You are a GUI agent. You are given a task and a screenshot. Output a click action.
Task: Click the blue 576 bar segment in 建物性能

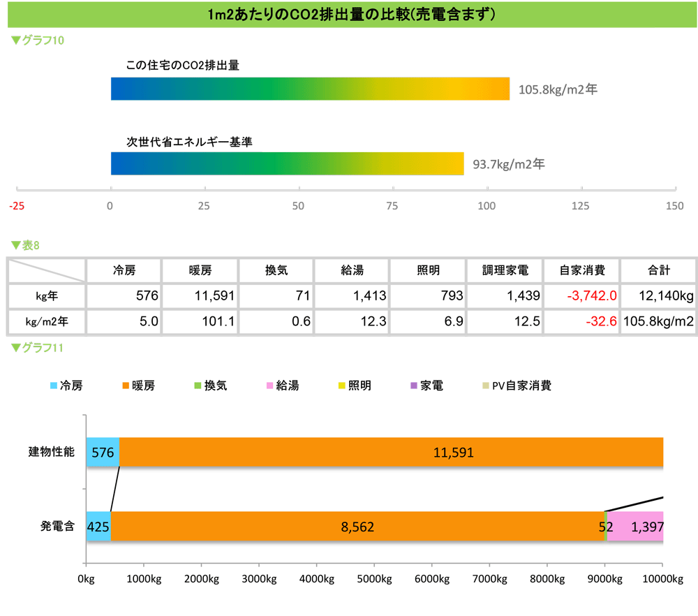[103, 452]
